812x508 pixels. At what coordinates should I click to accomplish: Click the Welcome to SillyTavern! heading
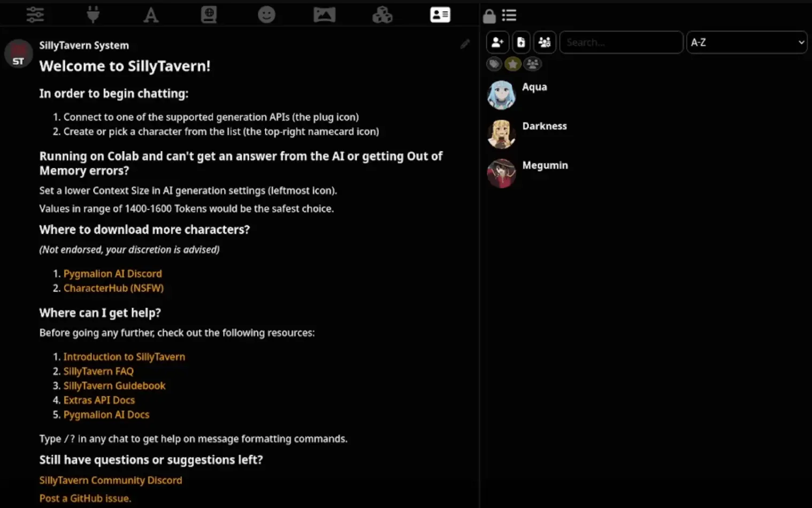pos(125,66)
